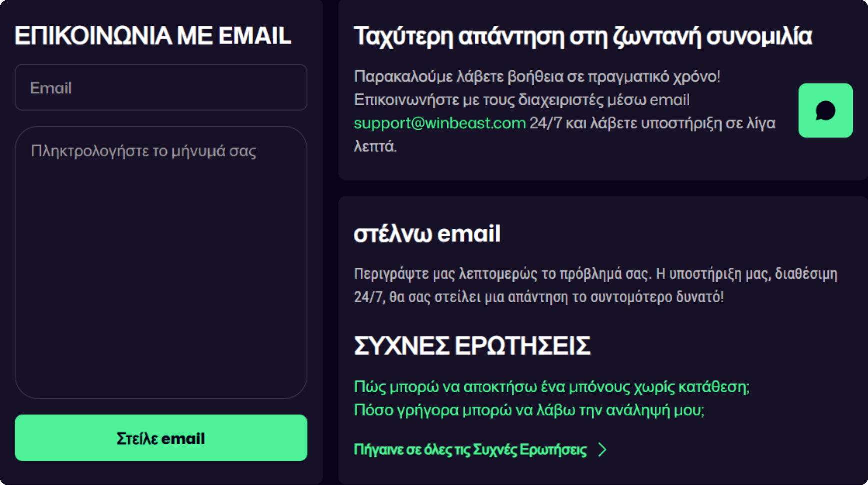Screen dimensions: 868x485
Task: Focus the Email input field
Action: tap(161, 88)
